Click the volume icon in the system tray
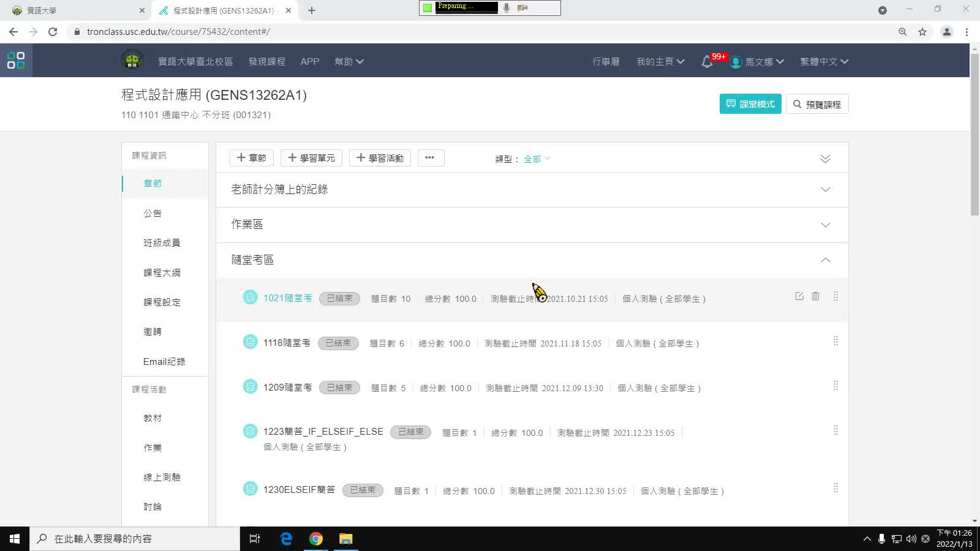Image resolution: width=980 pixels, height=551 pixels. (x=911, y=539)
